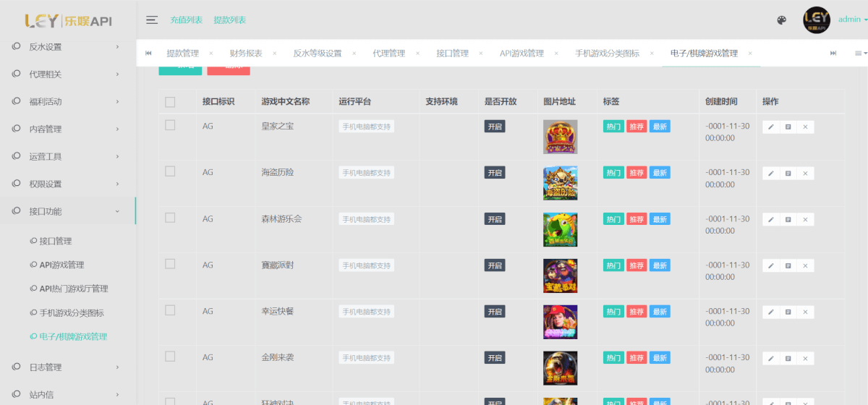Screen dimensions: 868x405
Task: Select the checkbox for the 寶藏派對 row
Action: pyautogui.click(x=170, y=264)
